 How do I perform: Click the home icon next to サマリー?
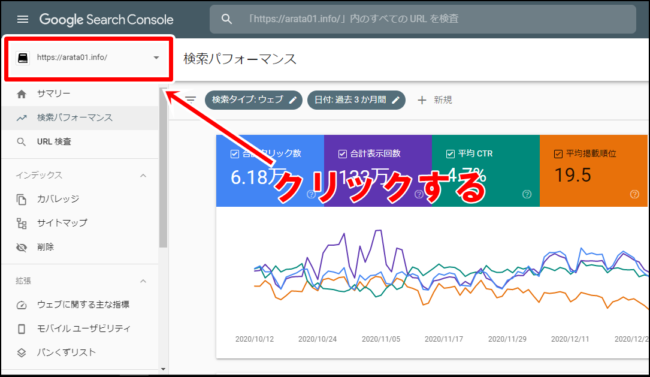point(22,94)
